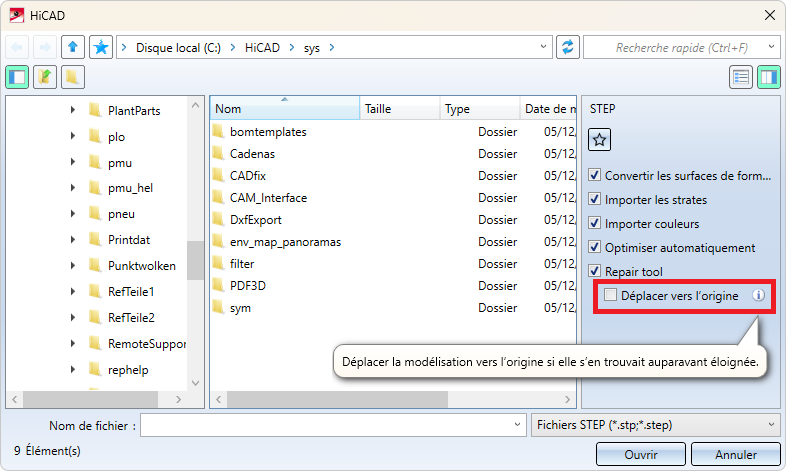Select RemoteSupport in the folder tree
Screen dimensions: 786x471
click(x=147, y=344)
